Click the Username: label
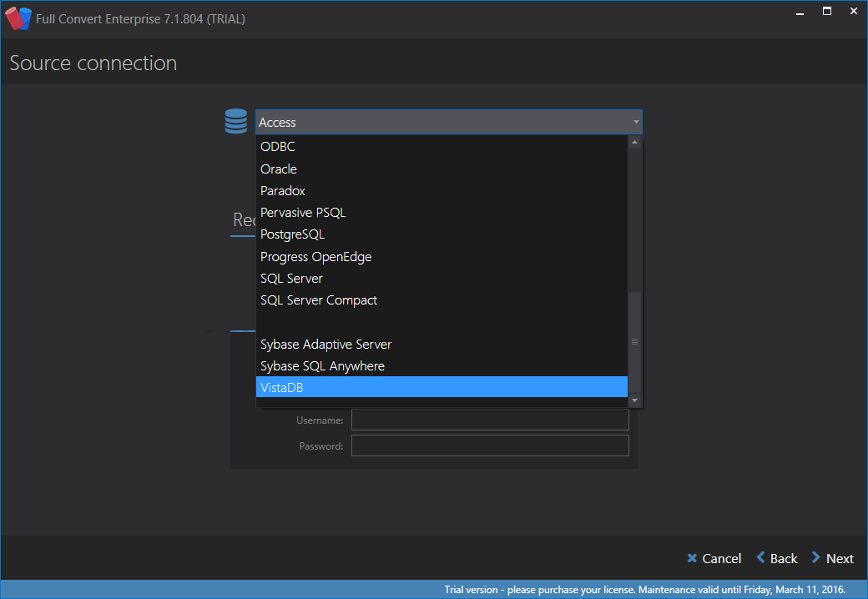 (320, 420)
